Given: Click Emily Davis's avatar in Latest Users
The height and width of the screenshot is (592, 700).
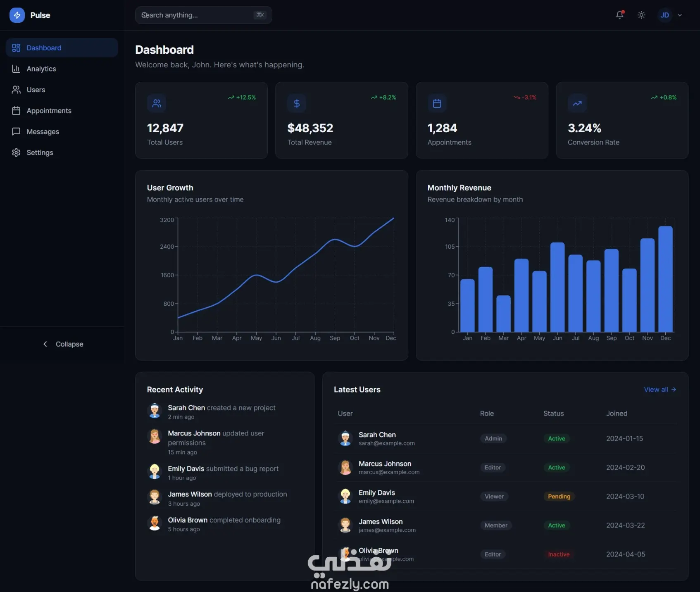Looking at the screenshot, I should (x=345, y=496).
